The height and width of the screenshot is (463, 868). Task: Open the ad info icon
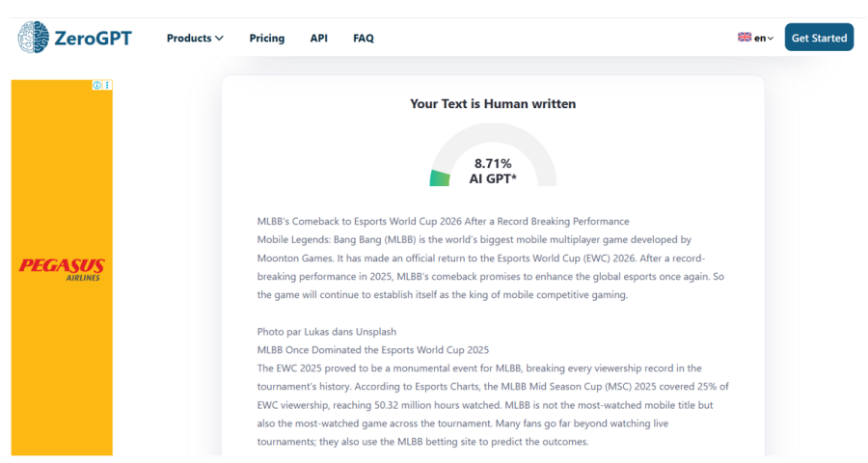tap(97, 85)
